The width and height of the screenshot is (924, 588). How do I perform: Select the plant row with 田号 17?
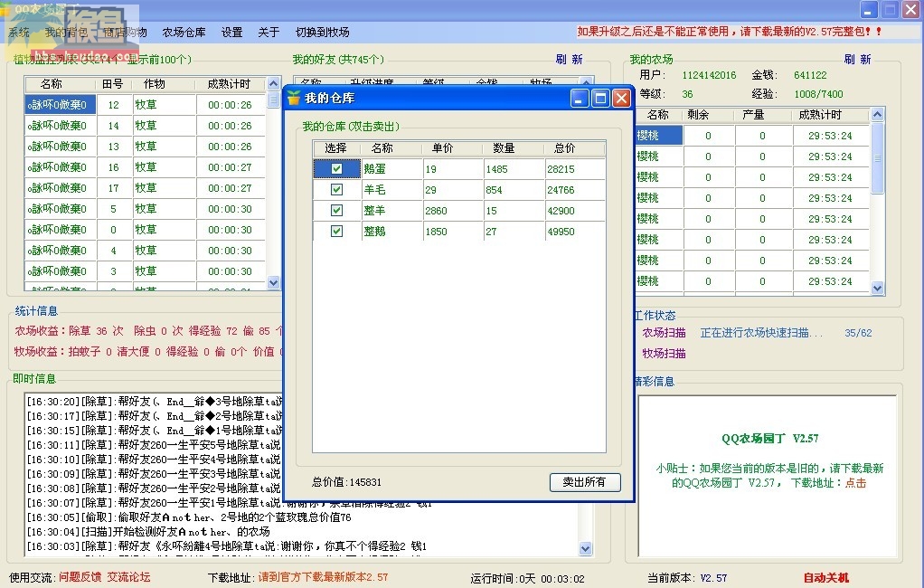pos(145,188)
